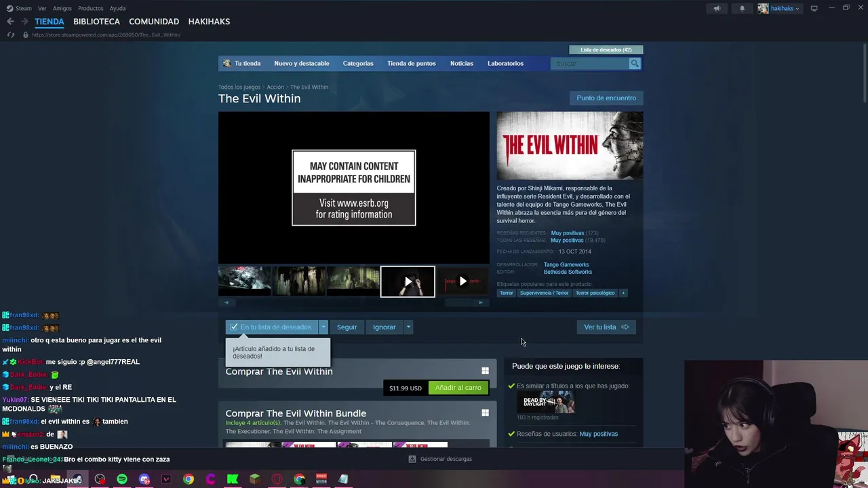Open the Categorías store menu
Screen dimensions: 868x488
[358, 63]
